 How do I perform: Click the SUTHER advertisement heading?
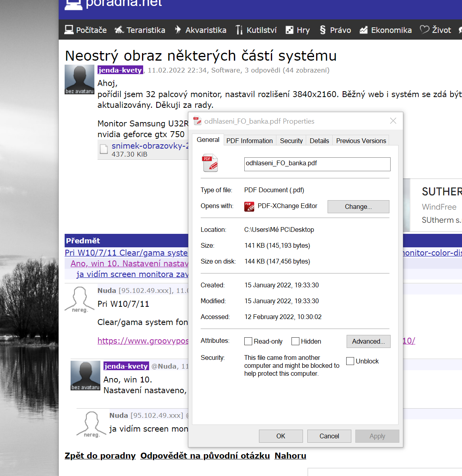click(x=441, y=192)
